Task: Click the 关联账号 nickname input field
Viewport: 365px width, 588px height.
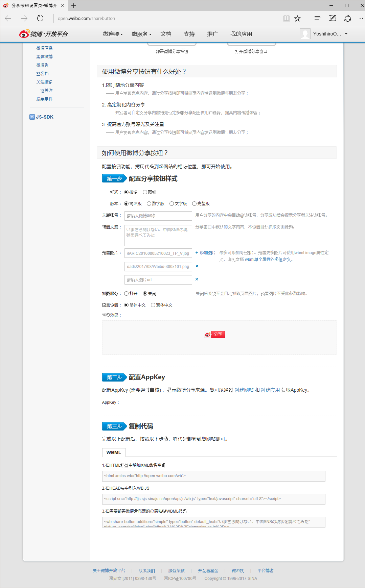Action: (x=158, y=216)
